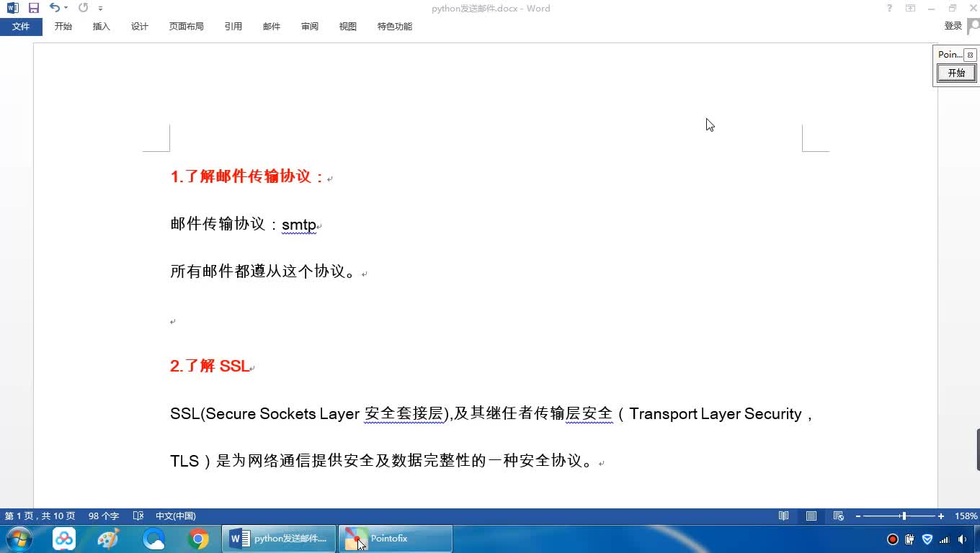Click the zoom slider handle
Image resolution: width=980 pixels, height=553 pixels.
904,516
